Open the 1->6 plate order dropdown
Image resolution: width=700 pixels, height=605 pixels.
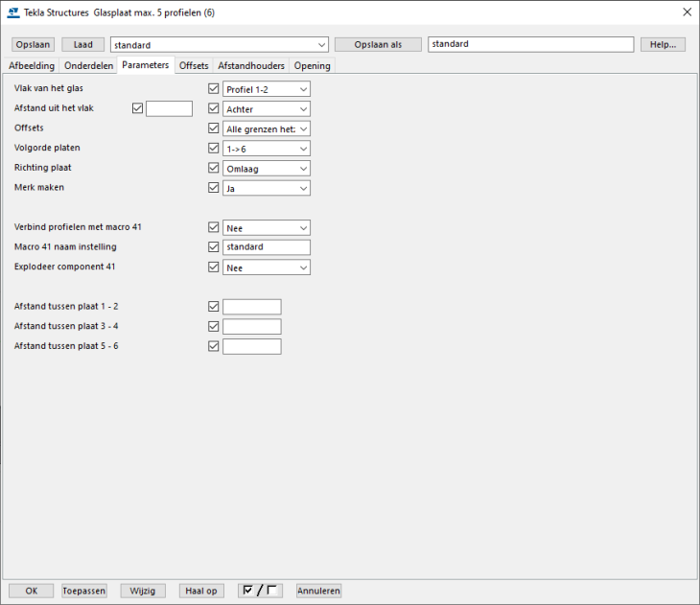click(267, 149)
